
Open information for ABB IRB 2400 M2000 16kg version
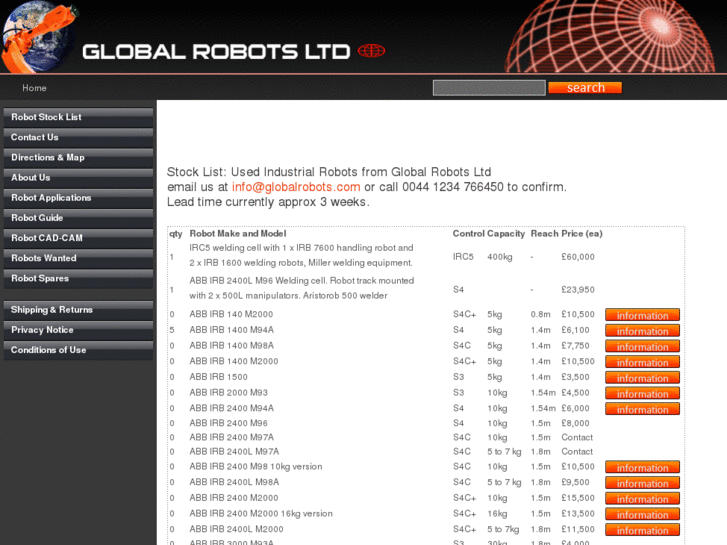point(642,514)
